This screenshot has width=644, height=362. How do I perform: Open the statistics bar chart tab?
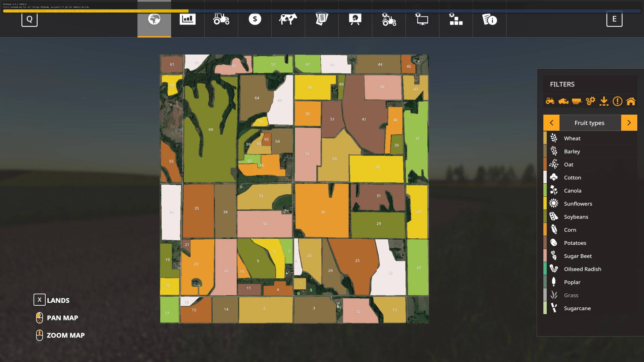pos(187,19)
